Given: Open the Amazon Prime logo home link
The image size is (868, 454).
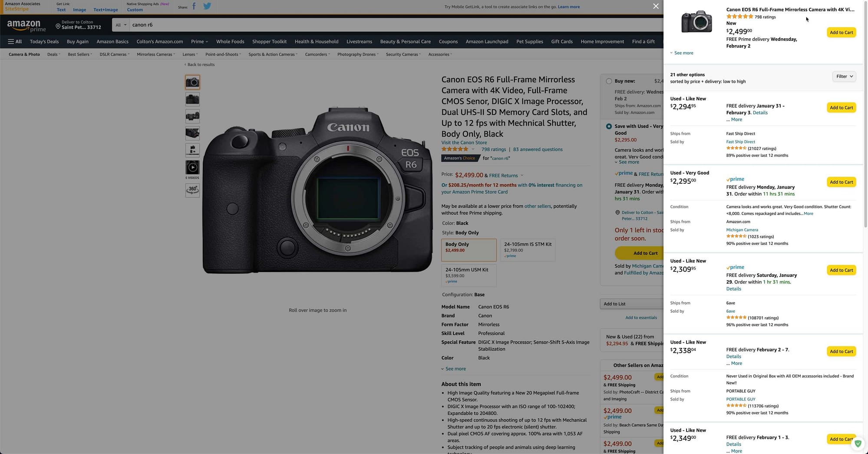Looking at the screenshot, I should (26, 26).
